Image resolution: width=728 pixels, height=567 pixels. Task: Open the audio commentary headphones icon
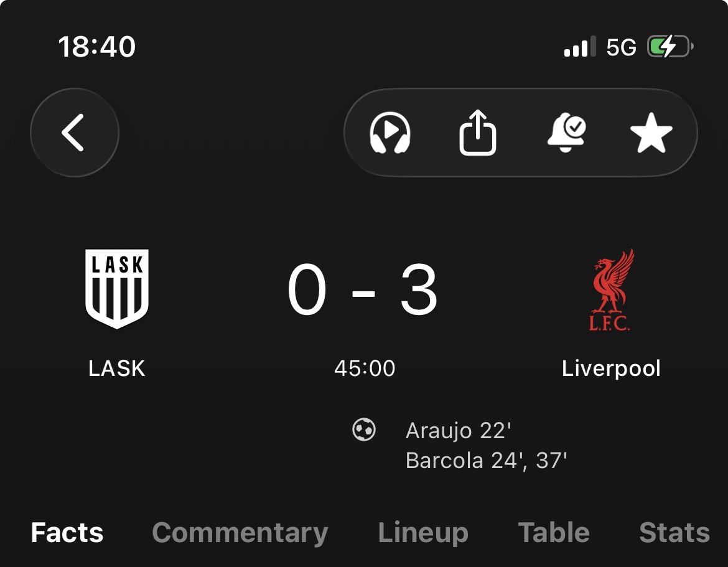[x=390, y=133]
